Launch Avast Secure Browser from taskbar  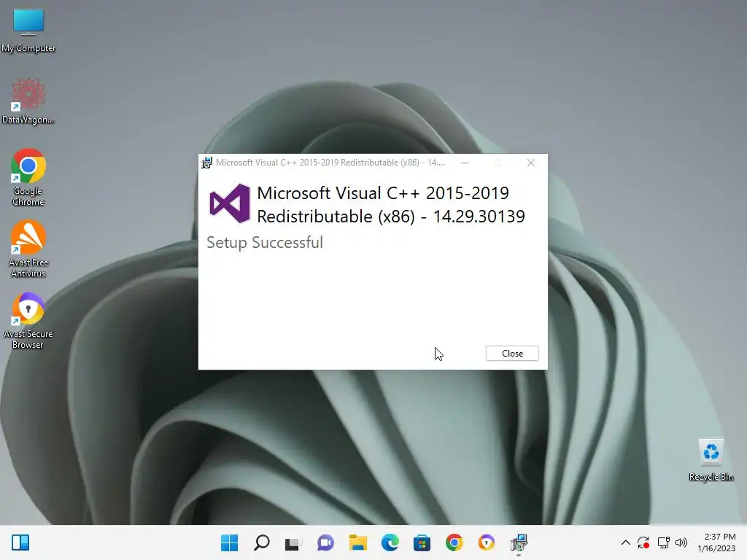(x=486, y=542)
